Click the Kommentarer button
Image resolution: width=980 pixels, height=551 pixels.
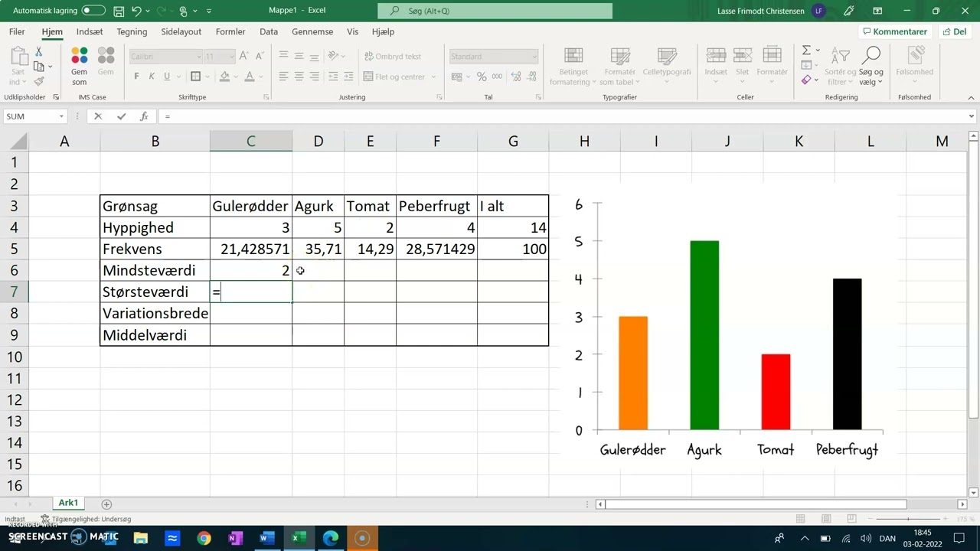(895, 32)
